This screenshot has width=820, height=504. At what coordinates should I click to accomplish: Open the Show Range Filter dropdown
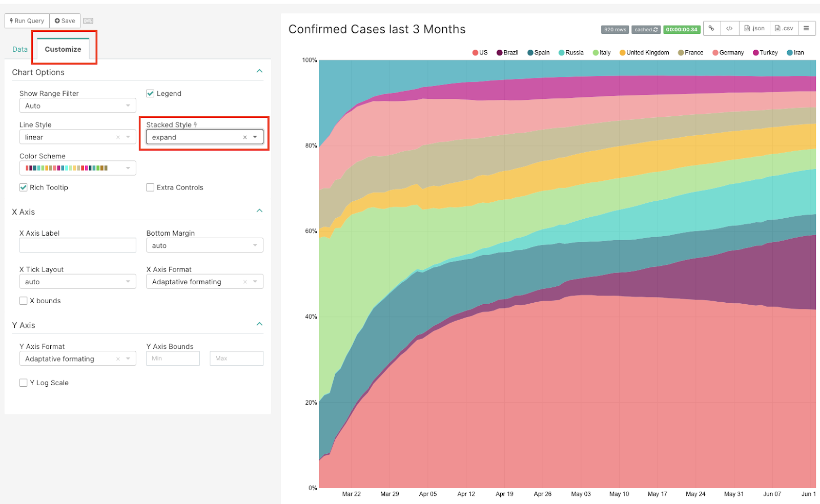point(77,106)
